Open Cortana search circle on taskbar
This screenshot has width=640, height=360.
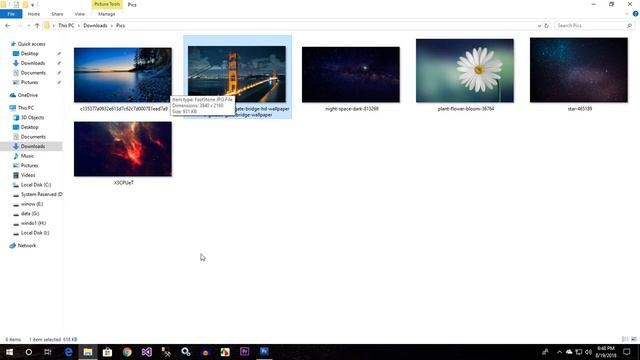pyautogui.click(x=29, y=352)
